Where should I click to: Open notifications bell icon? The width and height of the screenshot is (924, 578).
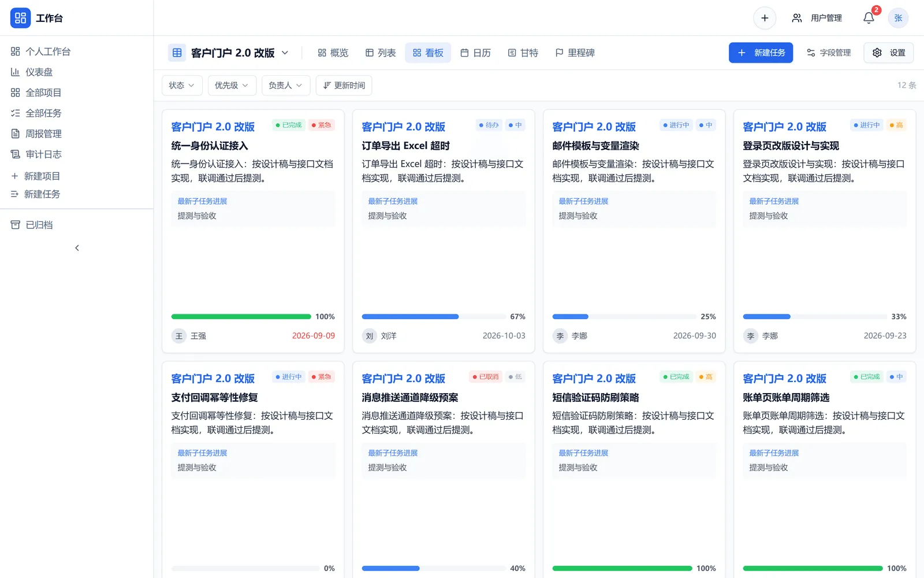869,18
